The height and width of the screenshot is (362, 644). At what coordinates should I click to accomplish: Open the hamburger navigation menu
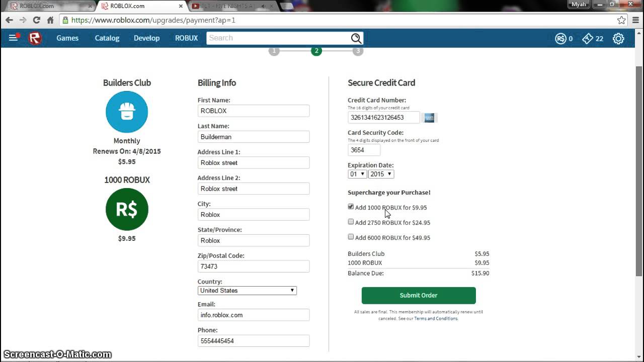(13, 38)
